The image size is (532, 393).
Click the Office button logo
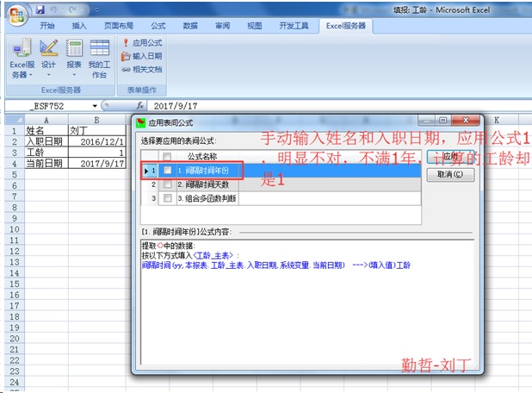15,15
